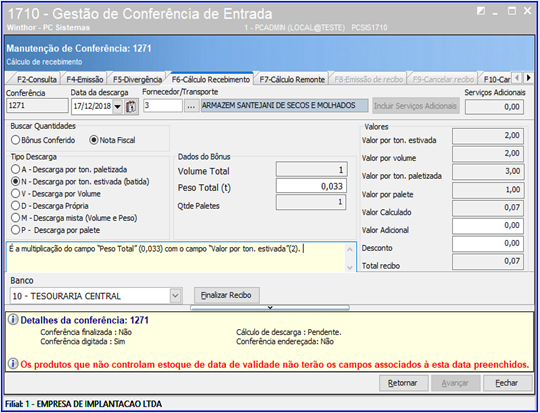Collapse the details panel with chevron handle
Image resolution: width=540 pixels, height=413 pixels.
coord(270,307)
